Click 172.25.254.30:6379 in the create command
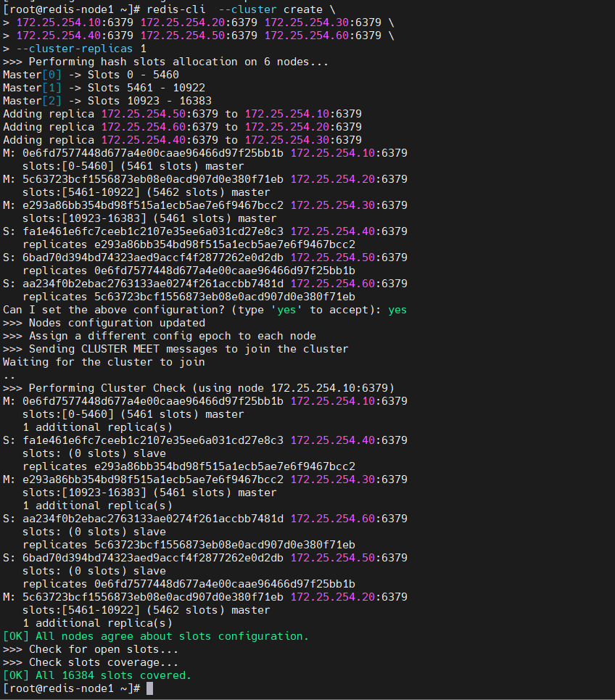Viewport: 615px width, 700px height. coord(323,22)
